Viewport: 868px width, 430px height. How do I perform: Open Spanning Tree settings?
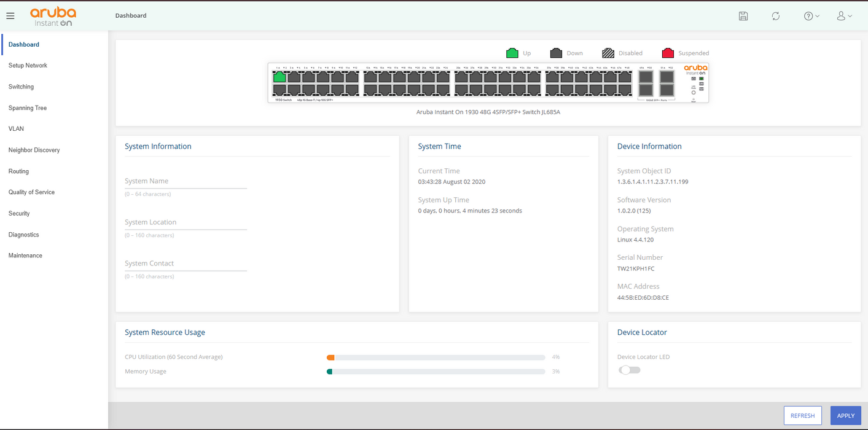(28, 108)
